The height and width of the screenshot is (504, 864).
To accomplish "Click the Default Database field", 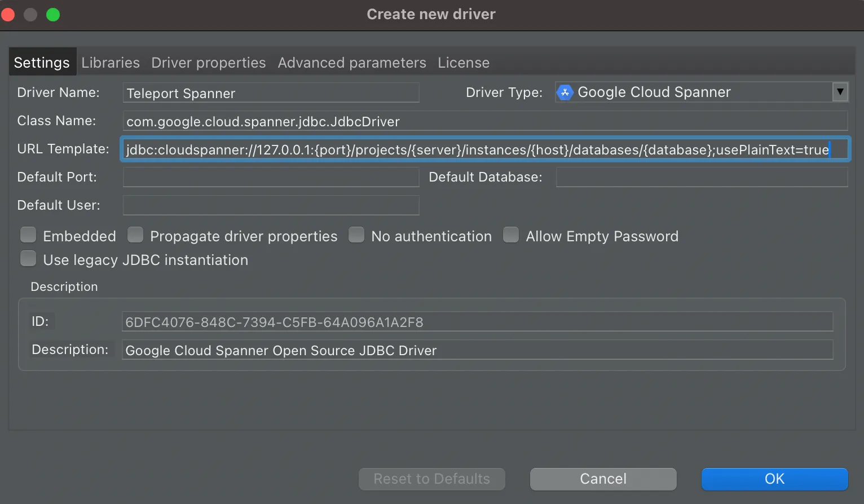I will [x=702, y=177].
